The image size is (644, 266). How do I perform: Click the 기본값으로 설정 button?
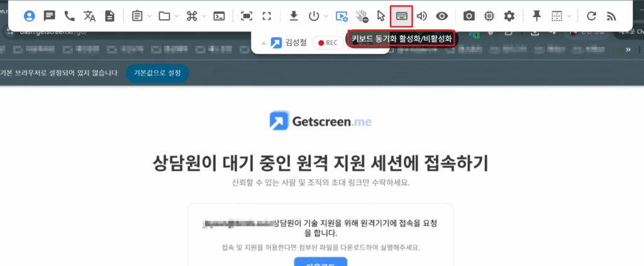click(x=157, y=73)
